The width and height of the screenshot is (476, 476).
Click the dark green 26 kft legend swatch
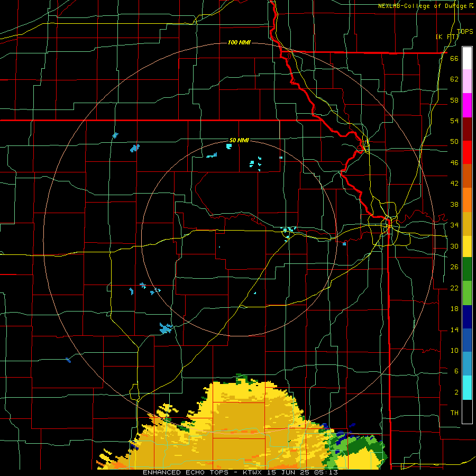click(x=467, y=269)
